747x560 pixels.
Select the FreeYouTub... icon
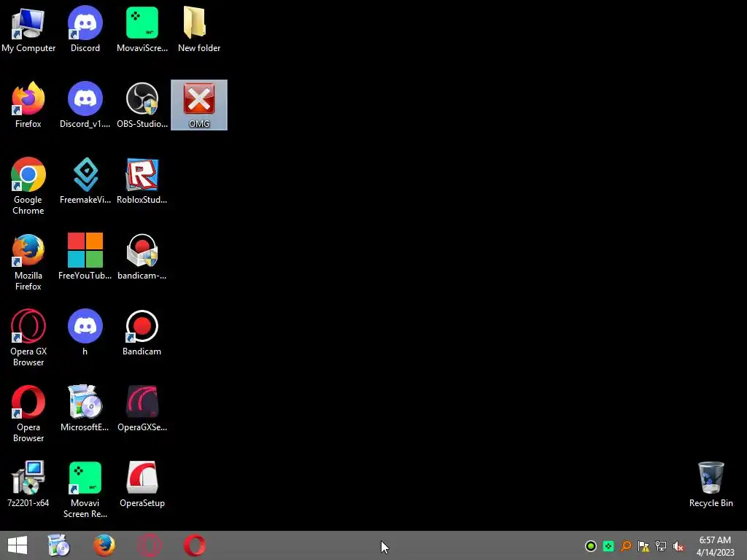(85, 257)
